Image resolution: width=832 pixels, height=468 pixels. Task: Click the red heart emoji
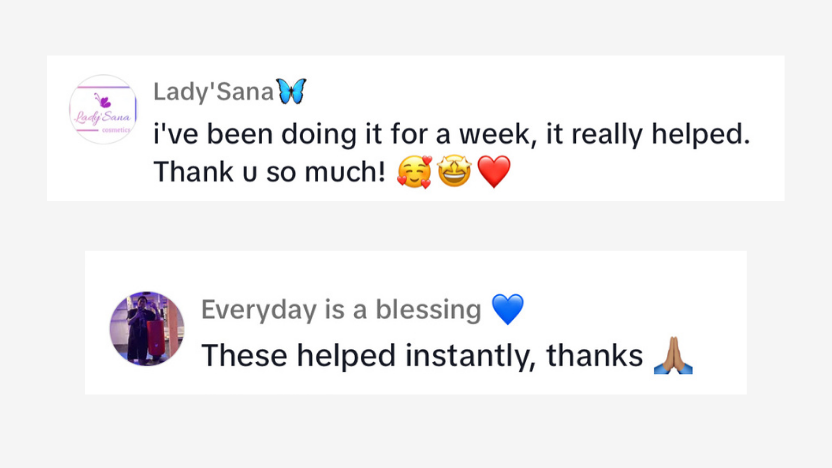493,172
